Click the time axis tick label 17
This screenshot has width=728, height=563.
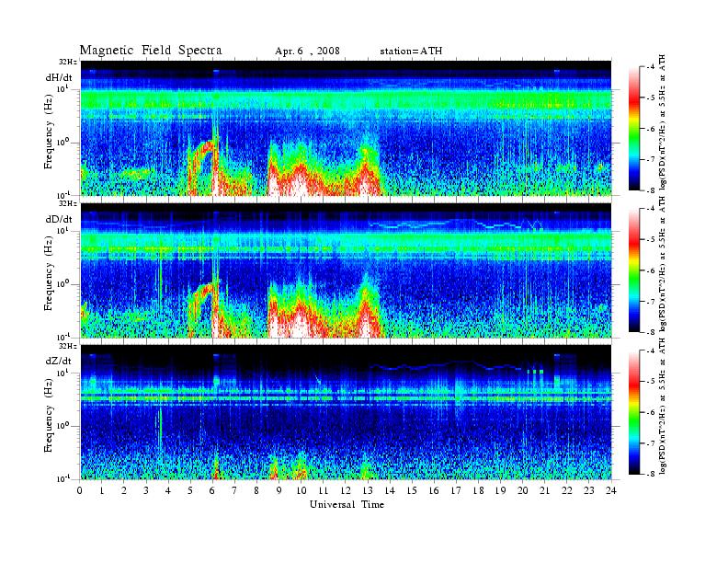pyautogui.click(x=457, y=490)
